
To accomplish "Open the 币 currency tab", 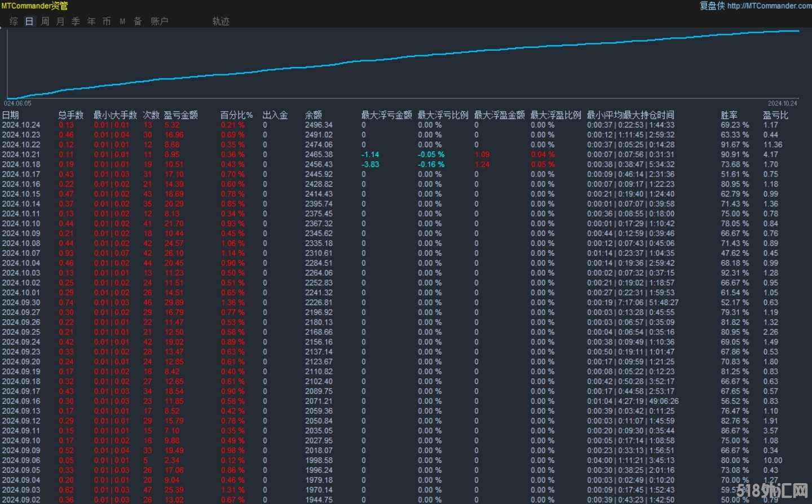I will (107, 21).
